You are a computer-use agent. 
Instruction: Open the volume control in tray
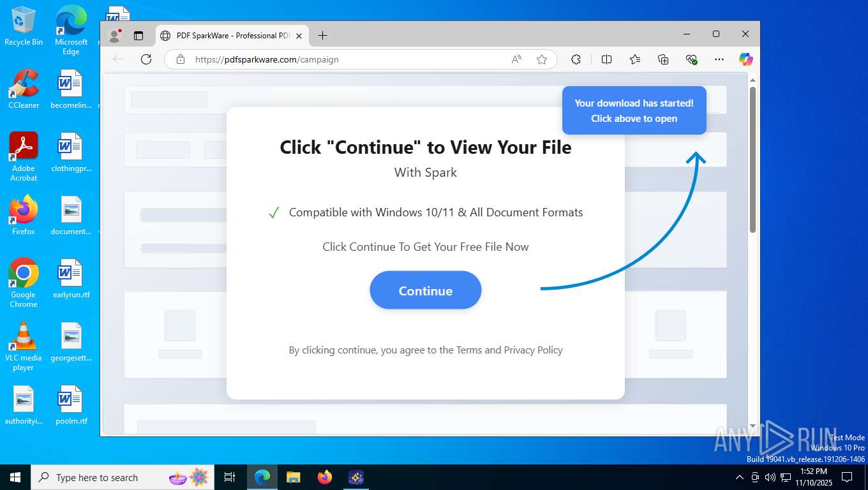pyautogui.click(x=770, y=477)
